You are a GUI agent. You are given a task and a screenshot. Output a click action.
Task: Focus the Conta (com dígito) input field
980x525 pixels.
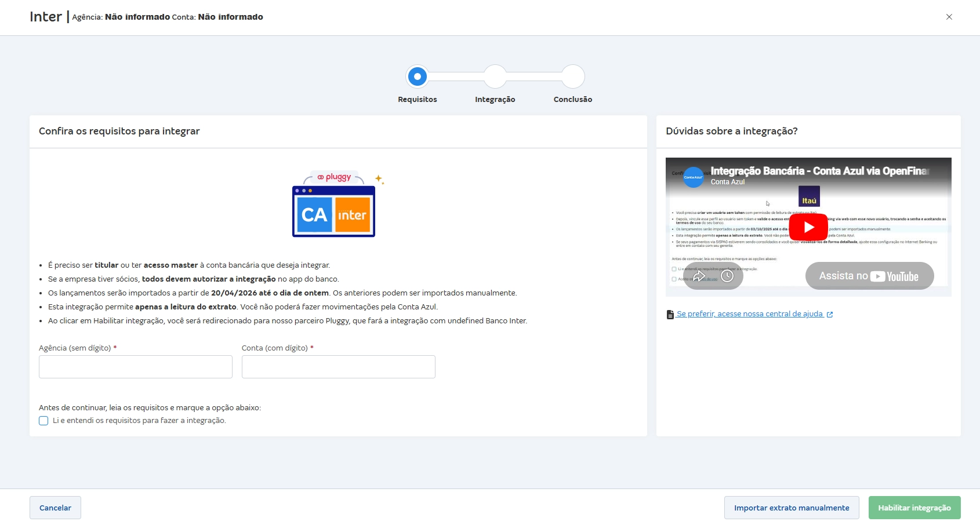click(x=339, y=367)
